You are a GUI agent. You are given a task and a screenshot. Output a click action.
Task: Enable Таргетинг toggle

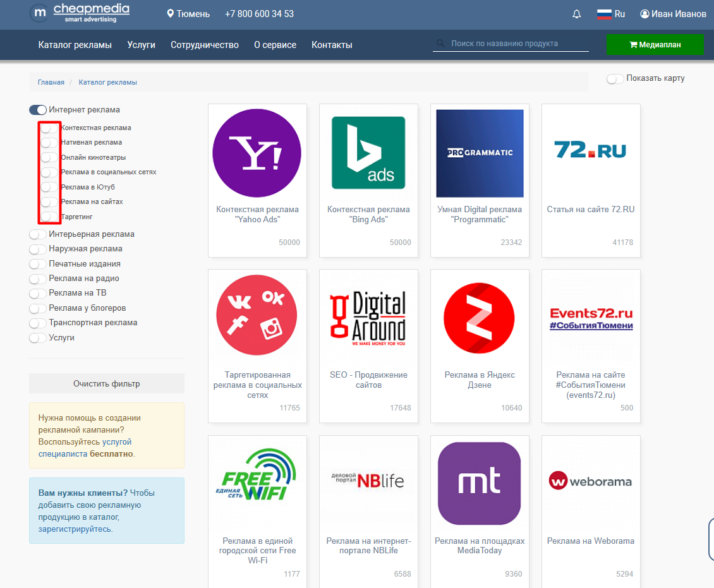[x=49, y=217]
